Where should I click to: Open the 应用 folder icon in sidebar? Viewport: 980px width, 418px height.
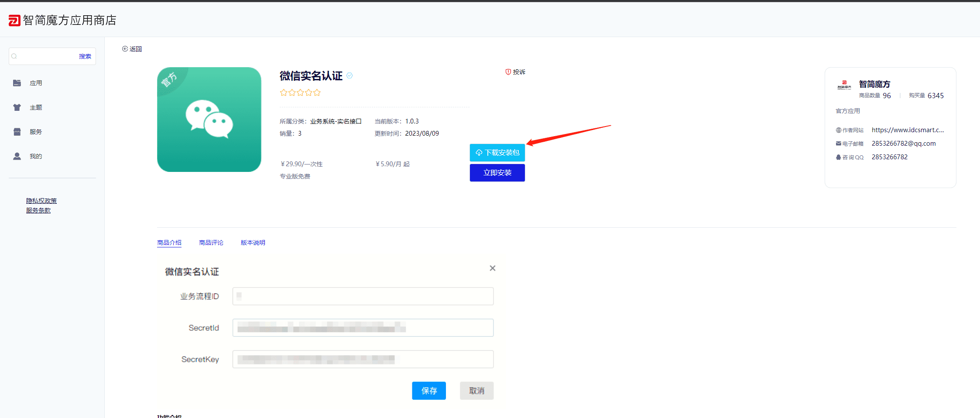[17, 83]
